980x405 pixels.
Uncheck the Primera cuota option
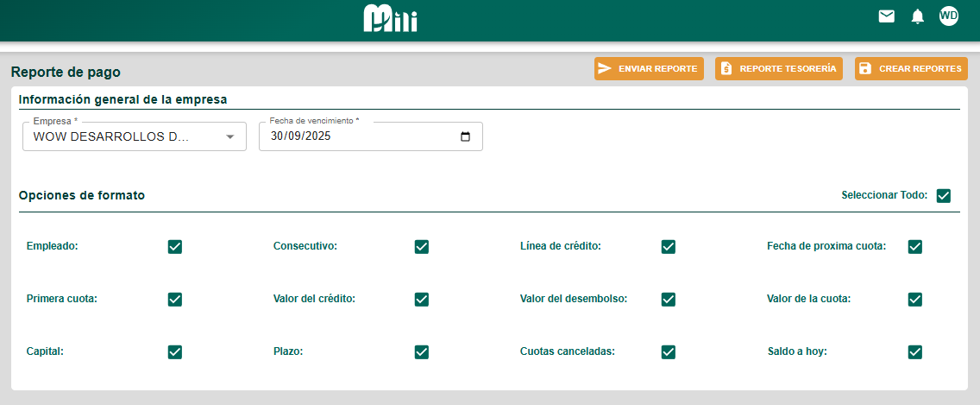(175, 300)
